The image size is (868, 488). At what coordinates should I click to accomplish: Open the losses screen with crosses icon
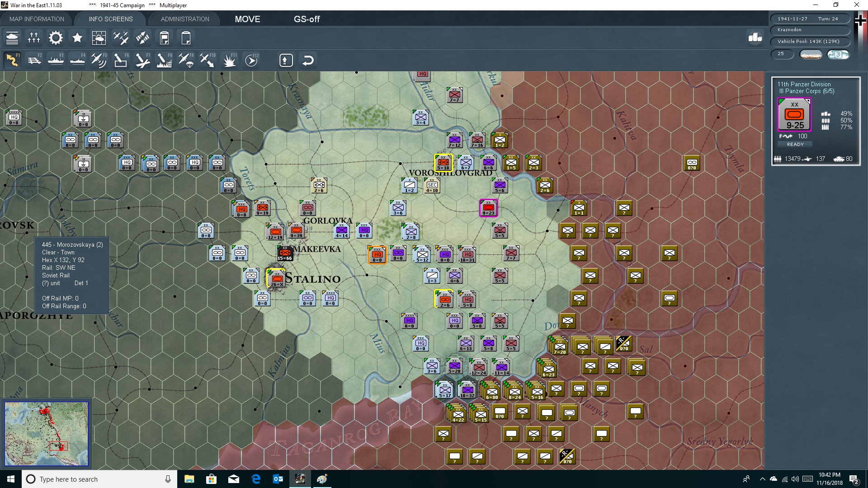(34, 38)
